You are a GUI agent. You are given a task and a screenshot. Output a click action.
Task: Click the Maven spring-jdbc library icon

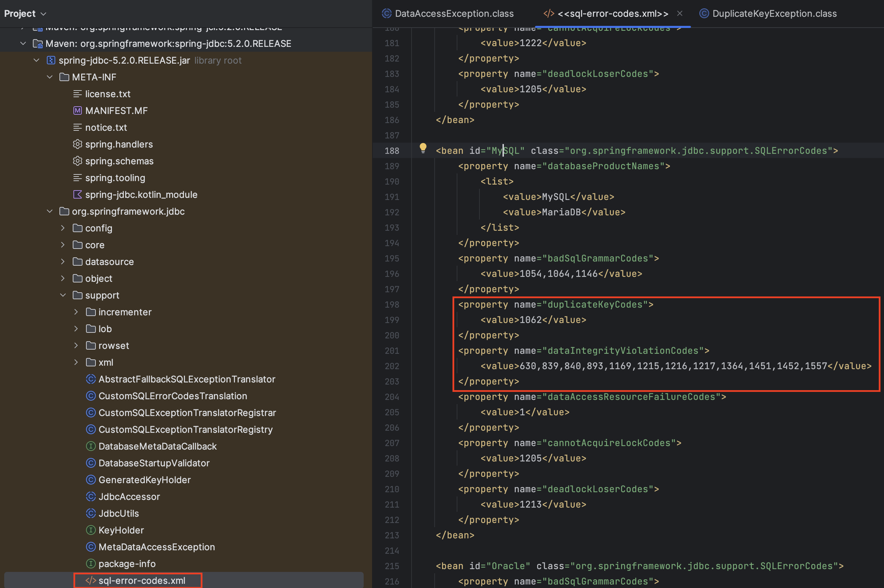click(37, 43)
